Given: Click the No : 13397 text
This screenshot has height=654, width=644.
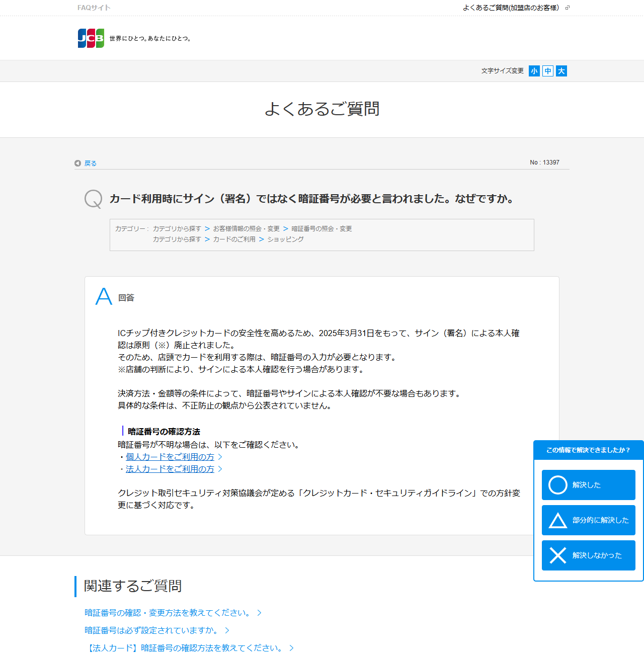Looking at the screenshot, I should click(544, 162).
